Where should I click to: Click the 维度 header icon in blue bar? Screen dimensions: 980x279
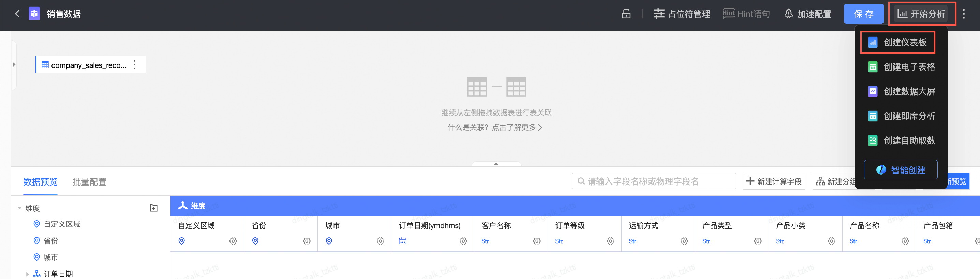[x=183, y=206]
